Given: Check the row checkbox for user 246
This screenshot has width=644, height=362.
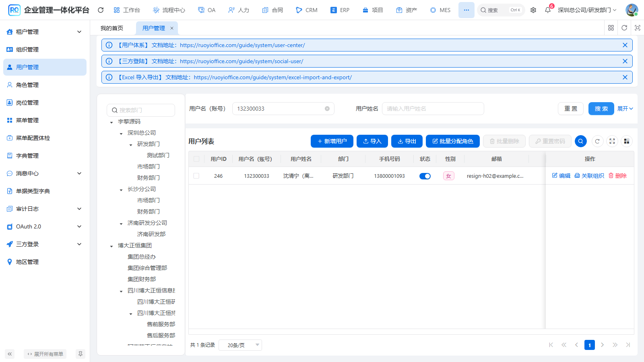Looking at the screenshot, I should coord(196,176).
